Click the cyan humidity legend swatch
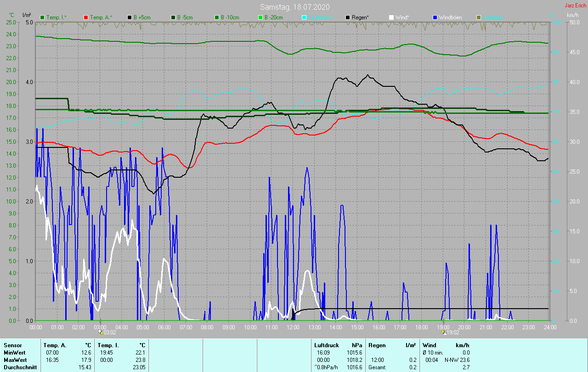Screen dimensions: 588x372 (x=304, y=17)
